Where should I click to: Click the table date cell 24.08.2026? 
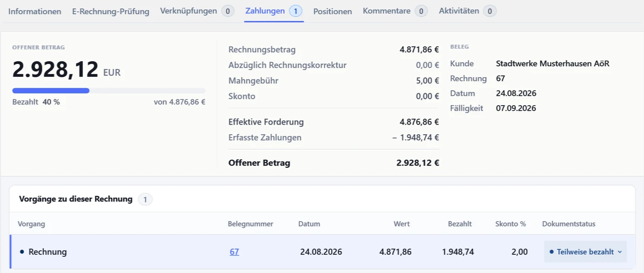coord(321,252)
